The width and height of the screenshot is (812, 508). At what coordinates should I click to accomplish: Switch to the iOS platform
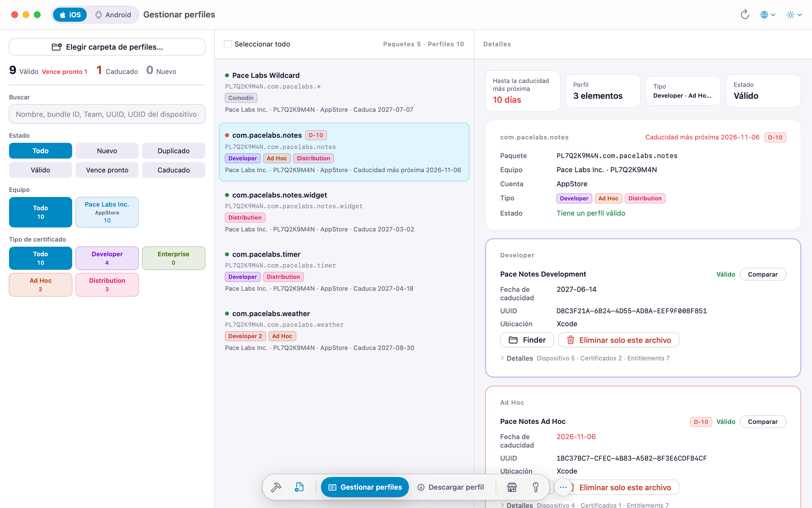[70, 14]
